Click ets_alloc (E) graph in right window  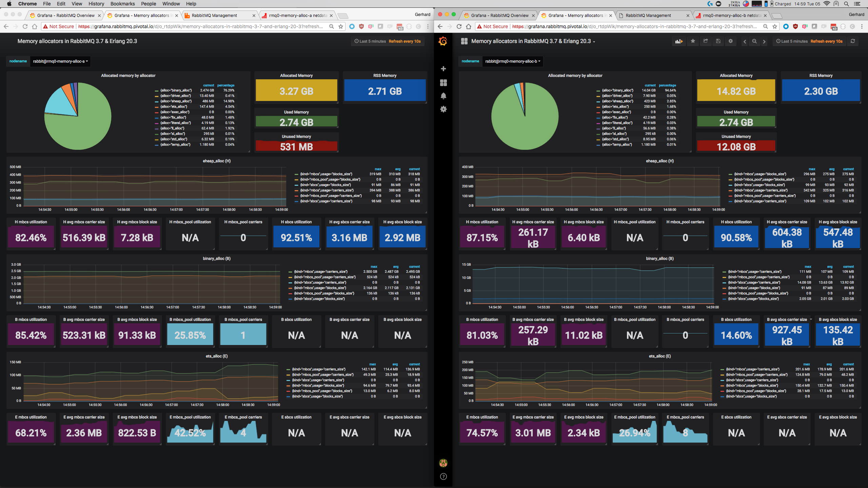tap(593, 382)
